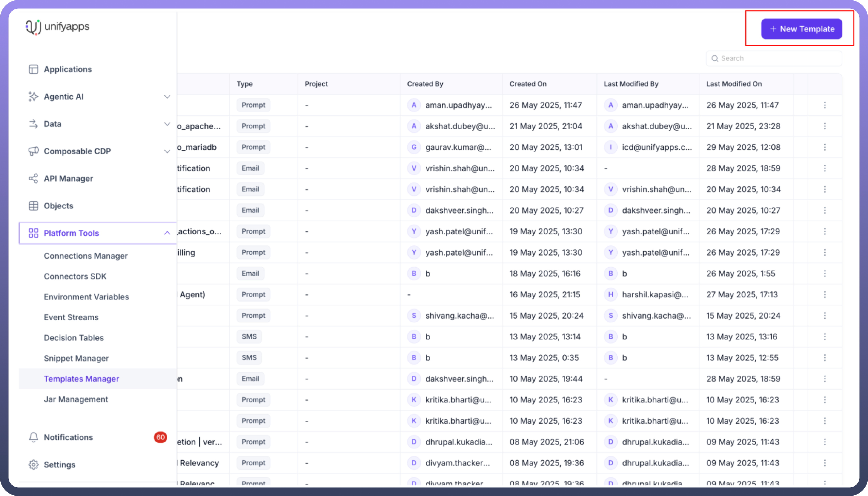Open Snippet Manager menu item
The width and height of the screenshot is (868, 496).
pyautogui.click(x=76, y=358)
